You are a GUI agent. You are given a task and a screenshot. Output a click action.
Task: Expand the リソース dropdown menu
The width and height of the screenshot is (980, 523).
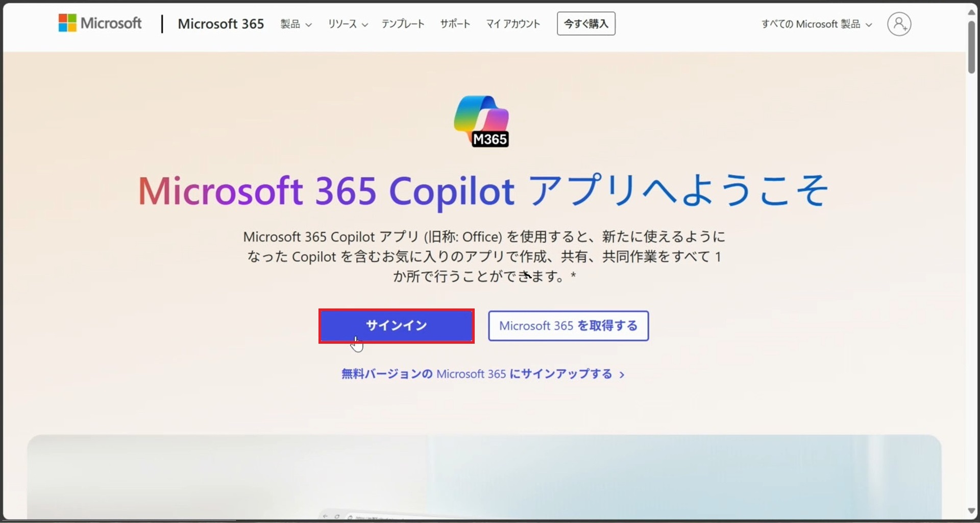click(x=348, y=24)
